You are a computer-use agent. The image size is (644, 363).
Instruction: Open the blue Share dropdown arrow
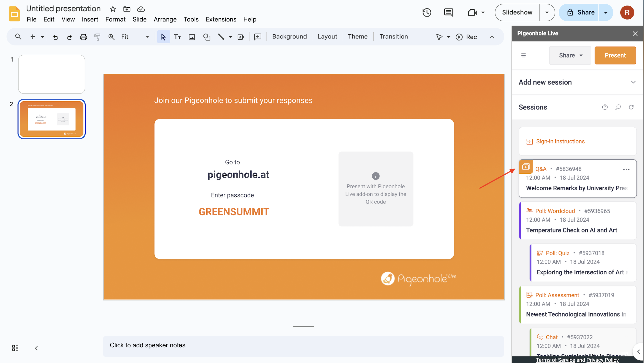pyautogui.click(x=606, y=12)
